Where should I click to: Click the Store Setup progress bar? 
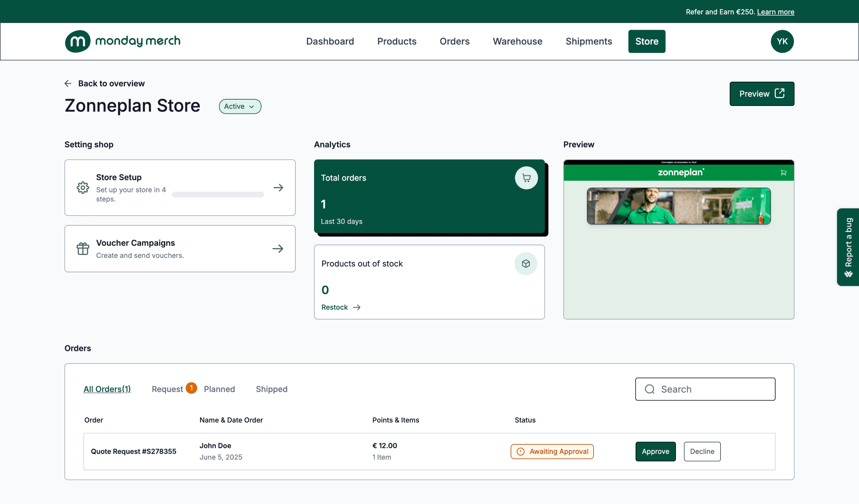[217, 194]
